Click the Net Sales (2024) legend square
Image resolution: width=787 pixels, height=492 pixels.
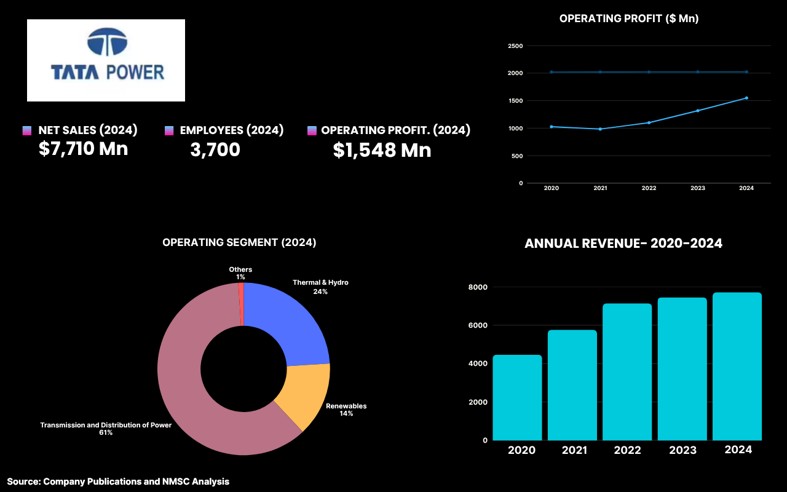(27, 131)
